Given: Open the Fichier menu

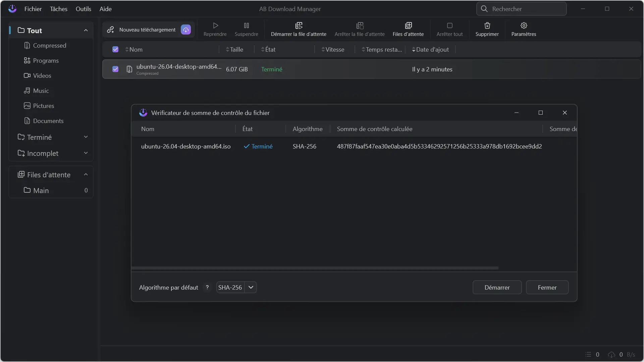Looking at the screenshot, I should click(33, 9).
